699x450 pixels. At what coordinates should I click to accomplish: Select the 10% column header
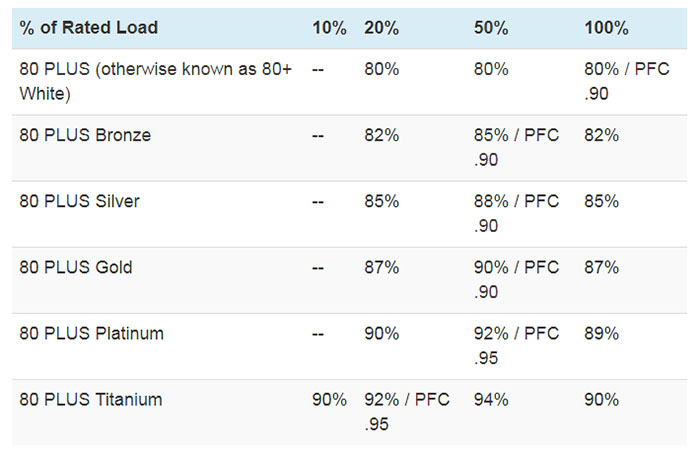click(329, 28)
